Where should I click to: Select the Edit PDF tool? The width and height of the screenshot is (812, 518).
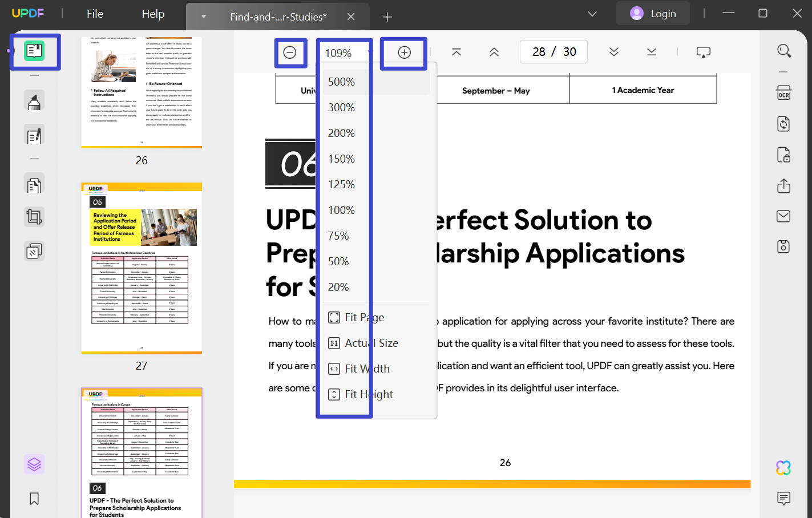34,135
